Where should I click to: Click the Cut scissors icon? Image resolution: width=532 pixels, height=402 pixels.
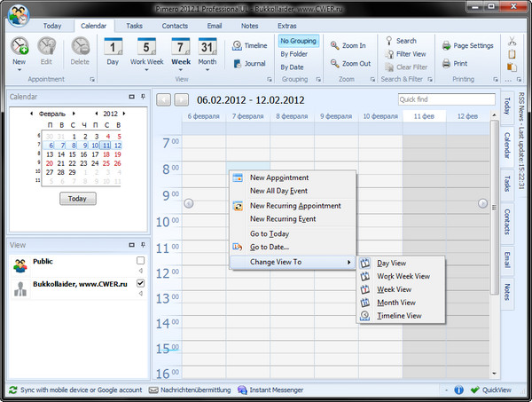coord(512,41)
